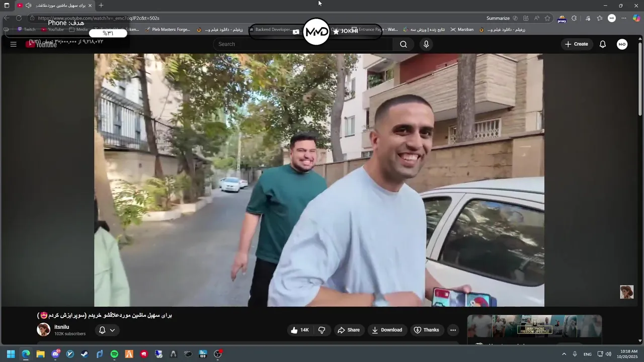This screenshot has height=362, width=644.
Task: Click the YouTube search magnifier button
Action: tap(404, 44)
